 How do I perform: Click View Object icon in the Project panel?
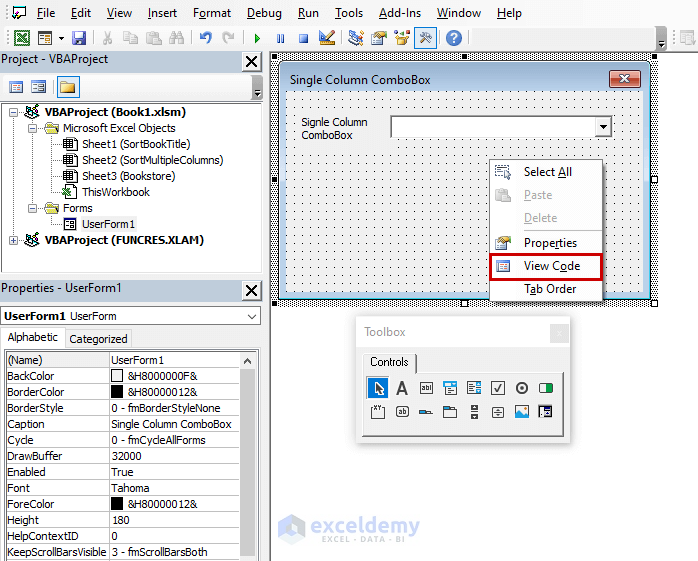click(x=39, y=87)
